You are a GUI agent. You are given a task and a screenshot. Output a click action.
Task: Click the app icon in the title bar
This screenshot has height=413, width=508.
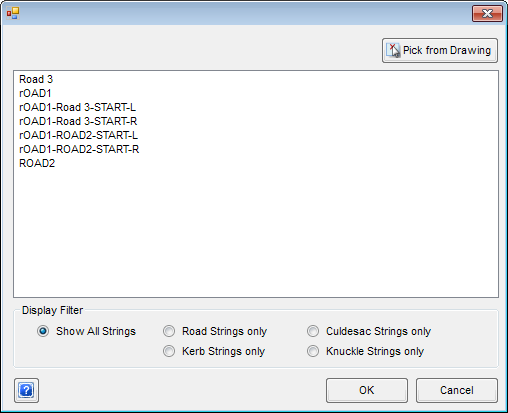coord(13,13)
